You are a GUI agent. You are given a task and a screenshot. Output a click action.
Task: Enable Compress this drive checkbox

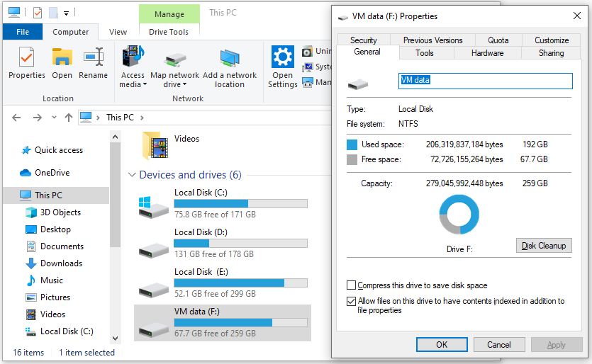coord(352,285)
